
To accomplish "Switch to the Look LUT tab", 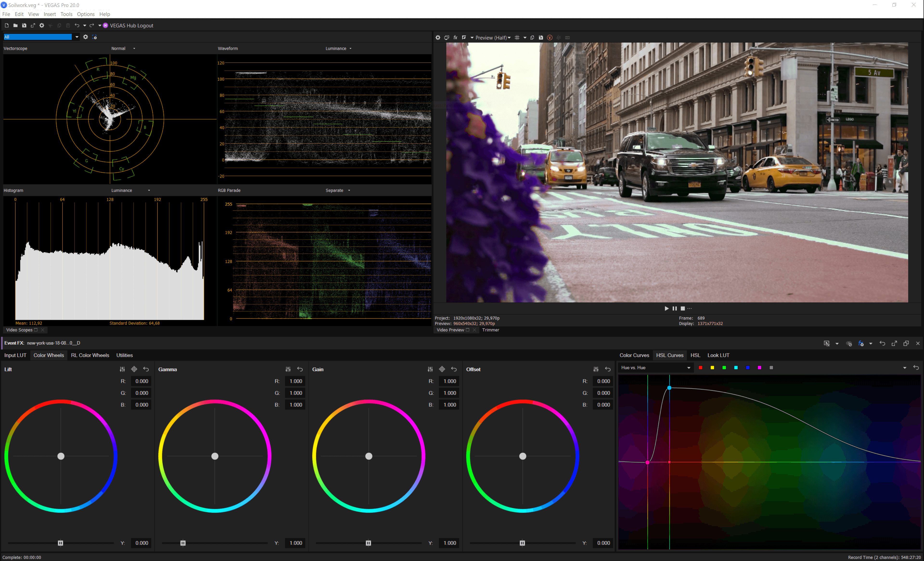I will (718, 355).
